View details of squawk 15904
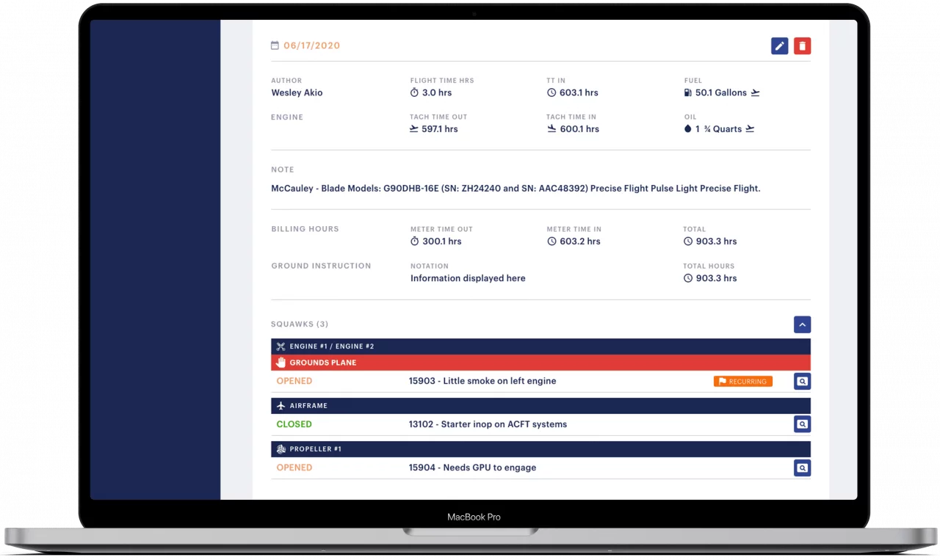This screenshot has height=560, width=940. point(802,468)
